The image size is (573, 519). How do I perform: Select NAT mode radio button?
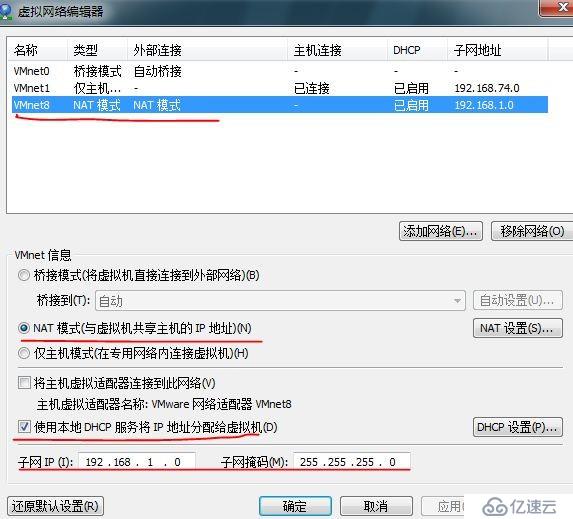pyautogui.click(x=24, y=328)
